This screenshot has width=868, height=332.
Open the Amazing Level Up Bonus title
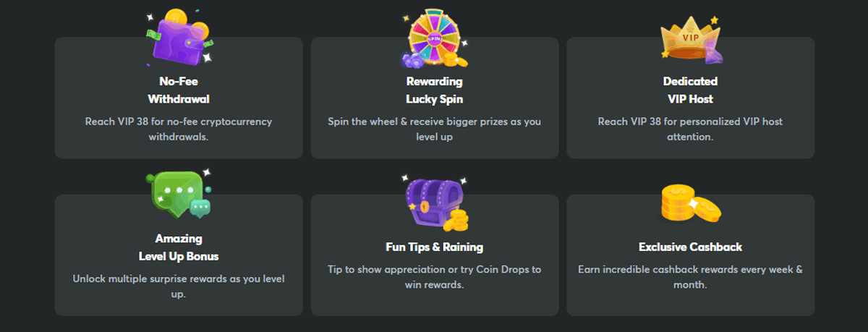tap(179, 247)
